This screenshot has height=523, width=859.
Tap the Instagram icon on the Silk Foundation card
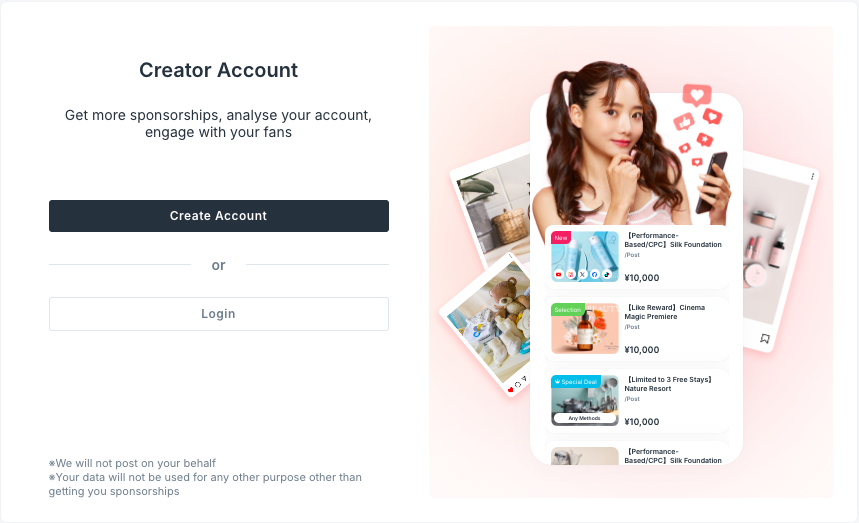[x=571, y=274]
